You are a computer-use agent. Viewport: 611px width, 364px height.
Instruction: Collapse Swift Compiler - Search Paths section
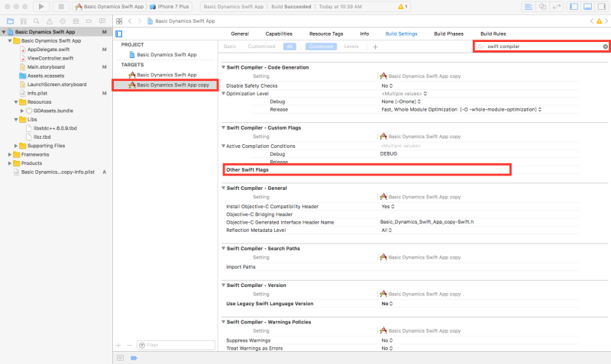click(x=223, y=248)
